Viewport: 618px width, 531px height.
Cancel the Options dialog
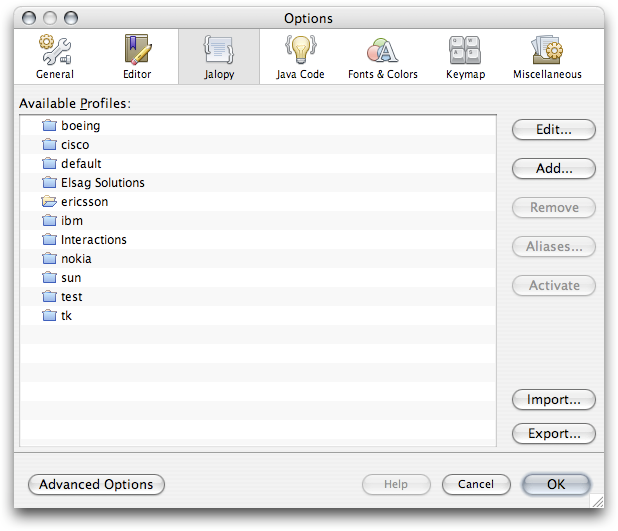coord(476,484)
